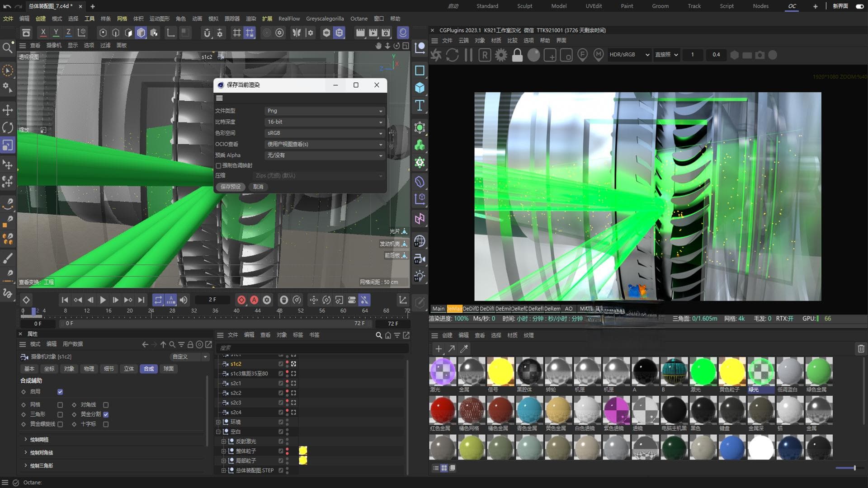868x488 pixels.
Task: Open the Octane menu in main menu bar
Action: tap(359, 19)
